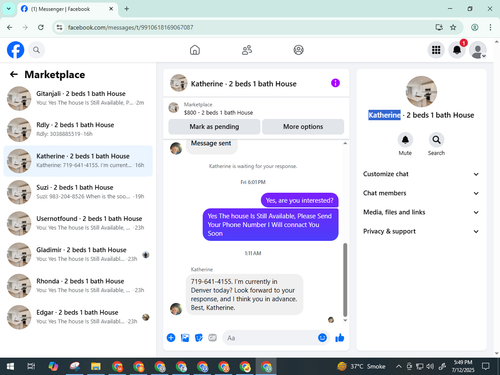Open Gladimir - 2 beds 1 bath House chat
This screenshot has width=500, height=375.
78,255
